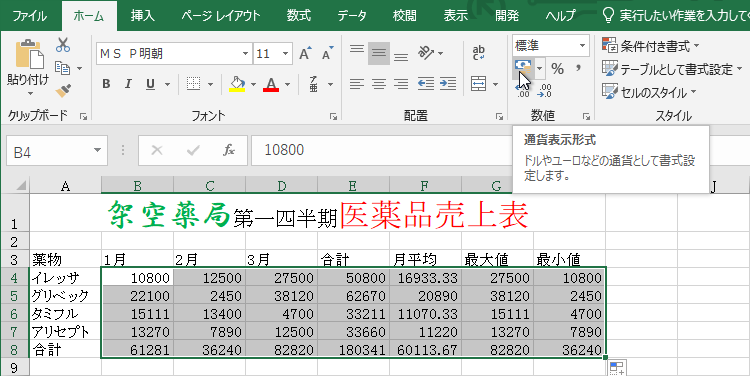Open text orientation options
This screenshot has height=376, width=750.
[x=426, y=53]
